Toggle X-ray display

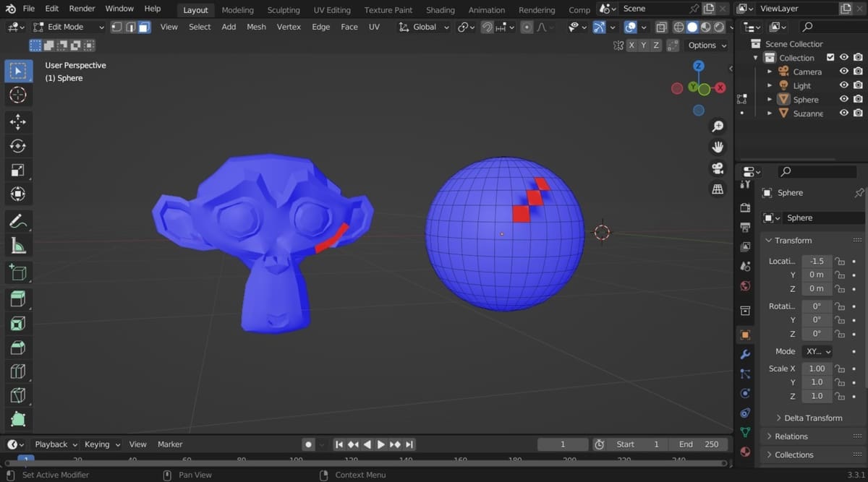click(661, 27)
